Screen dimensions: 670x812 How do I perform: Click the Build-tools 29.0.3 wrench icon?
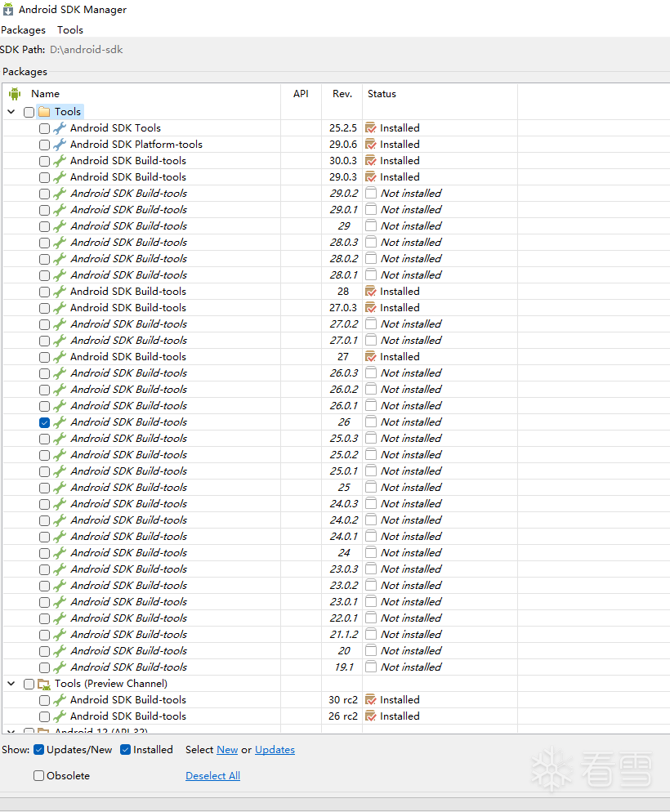(60, 177)
